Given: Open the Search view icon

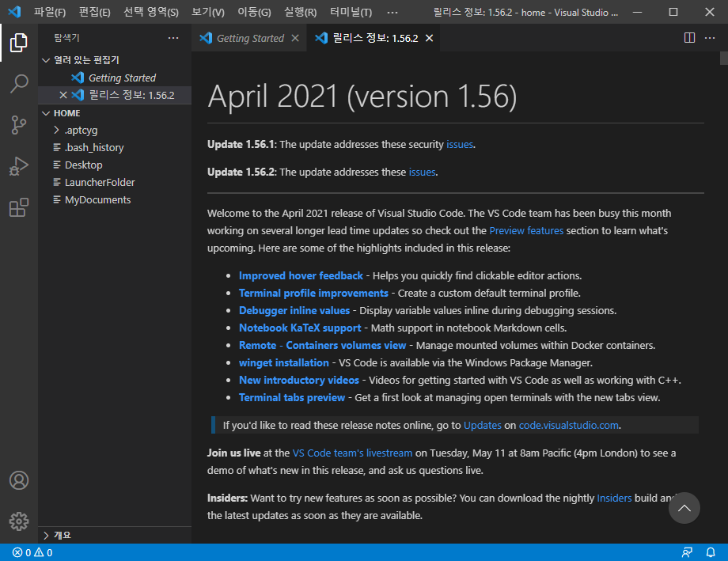Looking at the screenshot, I should pyautogui.click(x=18, y=84).
